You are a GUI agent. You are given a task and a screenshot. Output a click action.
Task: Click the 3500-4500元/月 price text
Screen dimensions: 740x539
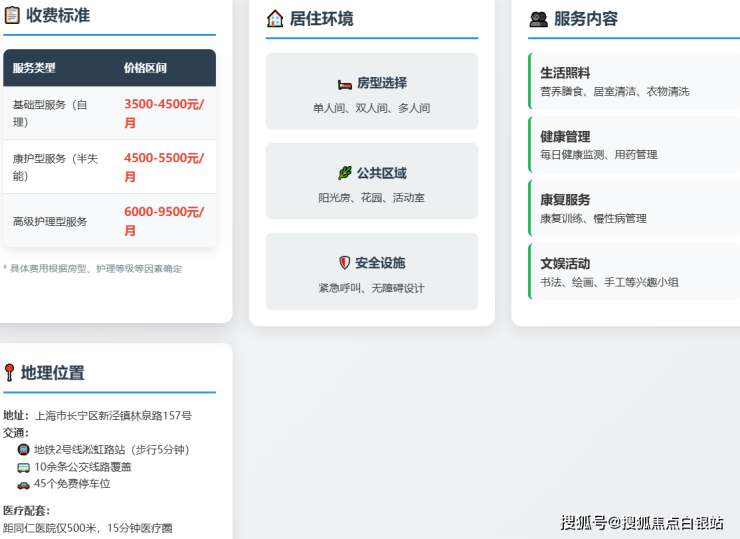point(163,113)
